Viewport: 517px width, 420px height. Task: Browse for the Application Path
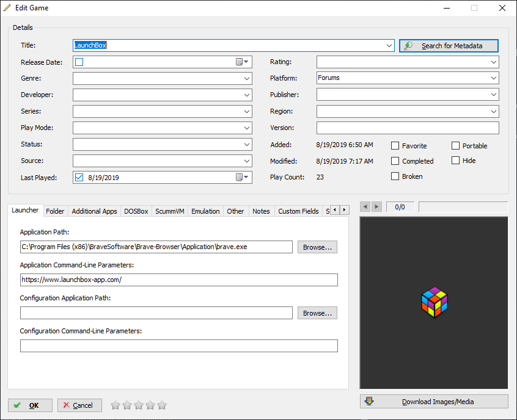(317, 247)
